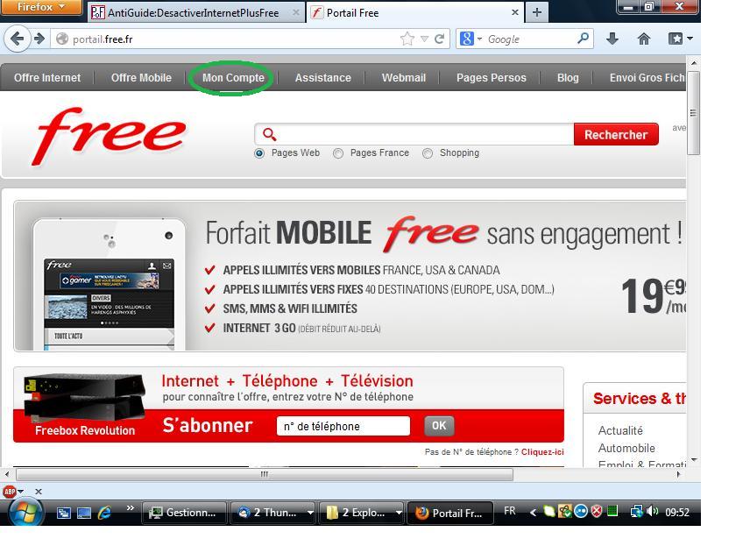Click the FR language bar indicator

pyautogui.click(x=510, y=511)
